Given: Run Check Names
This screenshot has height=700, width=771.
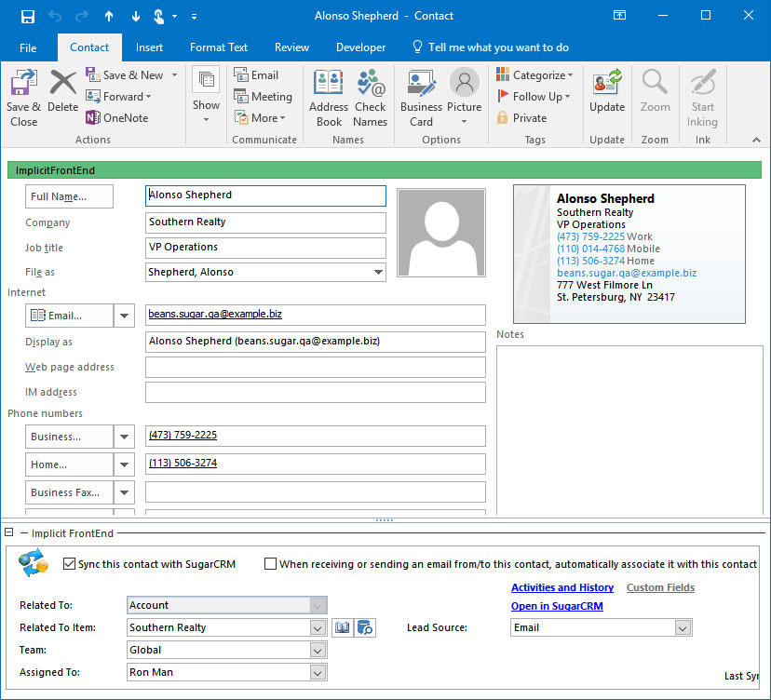Looking at the screenshot, I should [x=370, y=98].
